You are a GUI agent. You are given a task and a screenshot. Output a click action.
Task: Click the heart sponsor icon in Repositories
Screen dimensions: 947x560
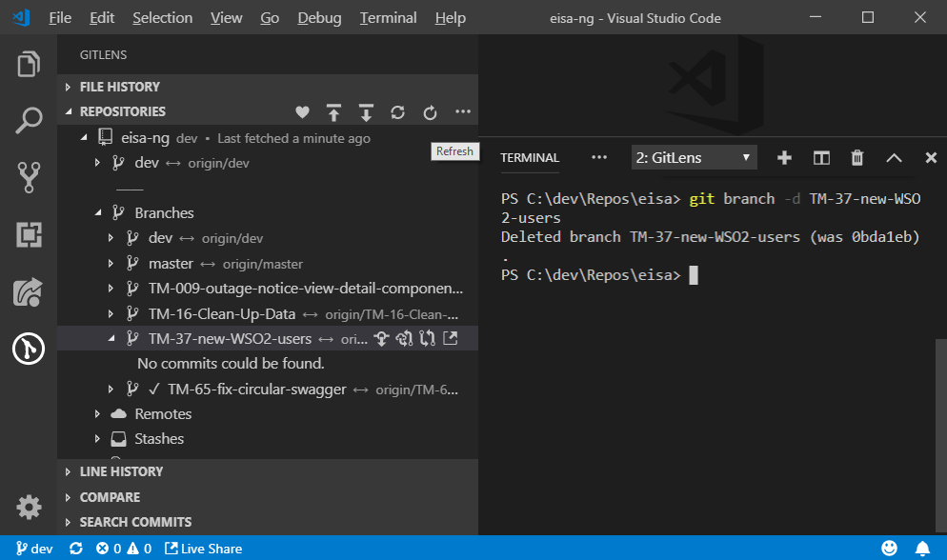click(302, 111)
